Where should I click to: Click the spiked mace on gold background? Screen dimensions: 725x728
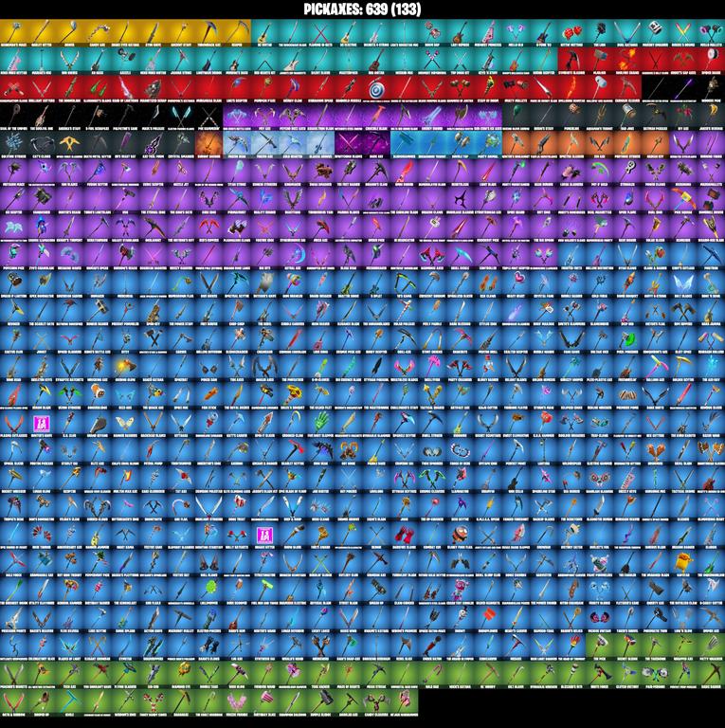(x=14, y=33)
